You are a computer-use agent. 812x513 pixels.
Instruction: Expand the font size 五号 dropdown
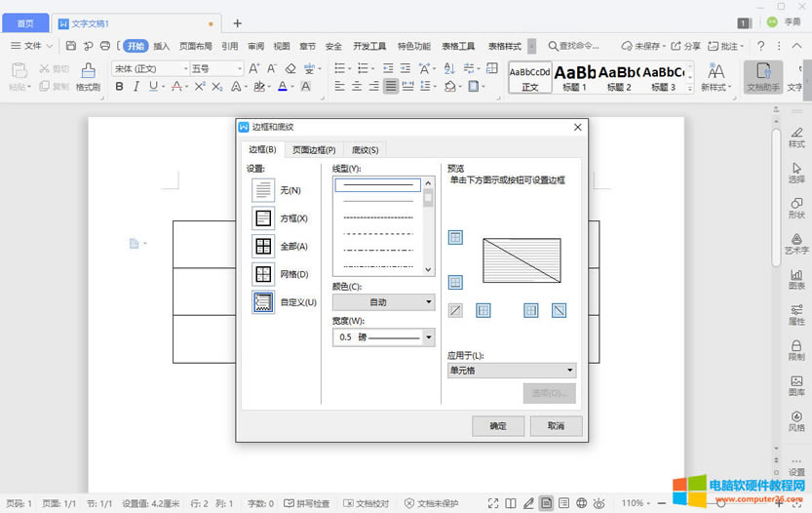point(239,68)
